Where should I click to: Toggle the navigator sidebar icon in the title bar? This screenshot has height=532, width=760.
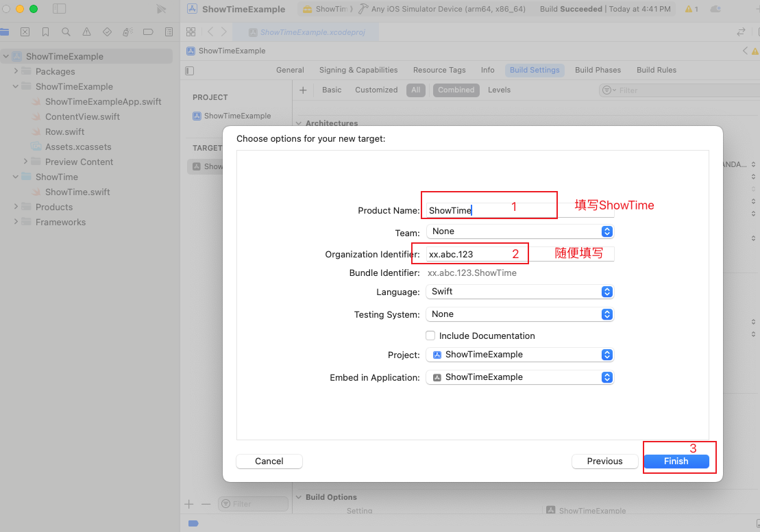59,9
